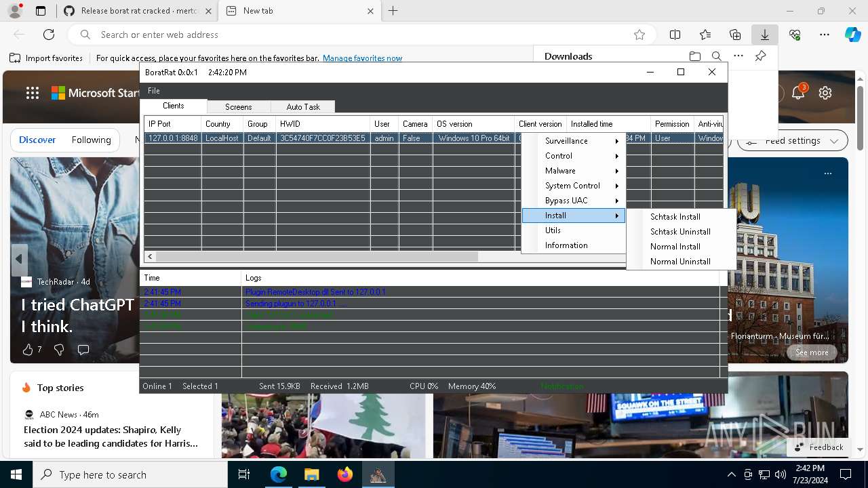Open Browser essentials icon
The height and width of the screenshot is (488, 868).
click(795, 35)
